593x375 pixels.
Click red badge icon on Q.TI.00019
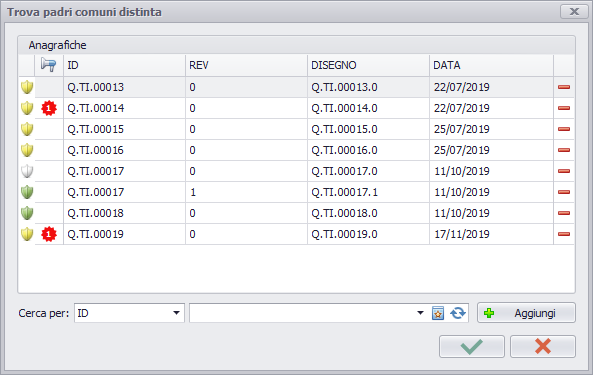click(x=49, y=234)
